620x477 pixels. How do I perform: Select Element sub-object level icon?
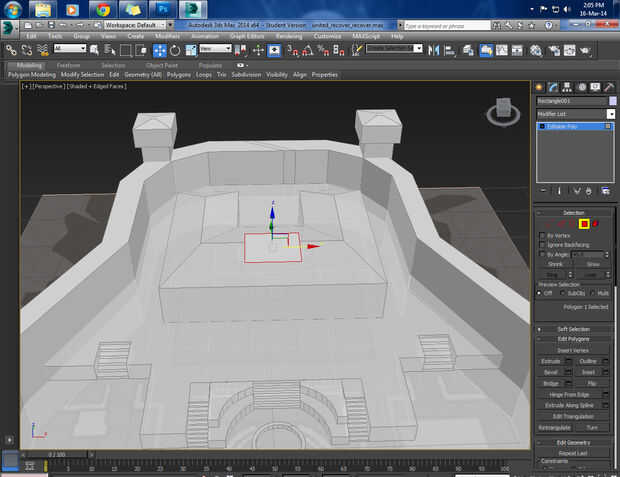pyautogui.click(x=596, y=223)
